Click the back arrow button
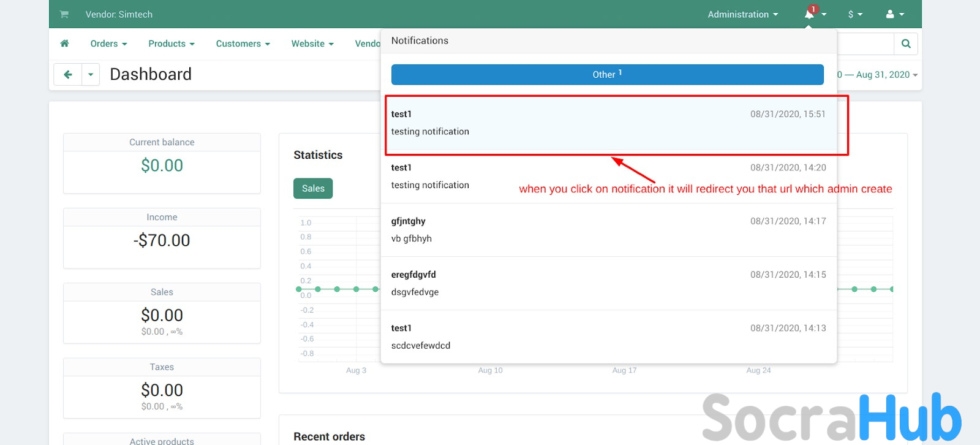The image size is (980, 445). click(68, 75)
